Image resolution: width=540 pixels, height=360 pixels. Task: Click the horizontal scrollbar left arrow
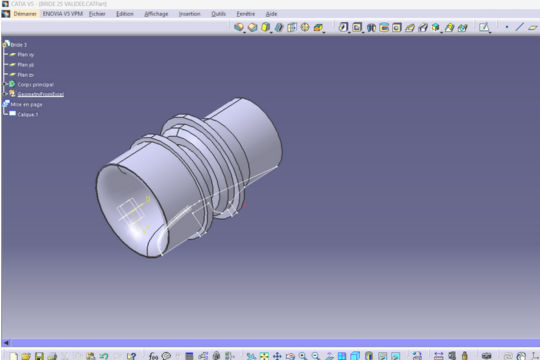point(6,342)
